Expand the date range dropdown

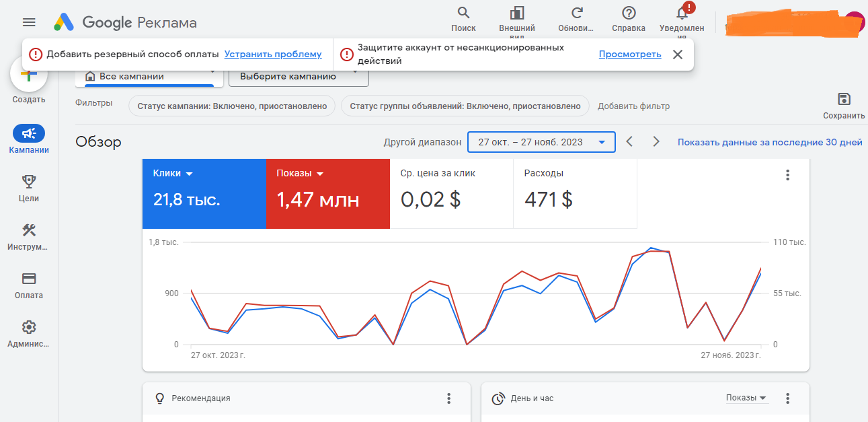[541, 142]
